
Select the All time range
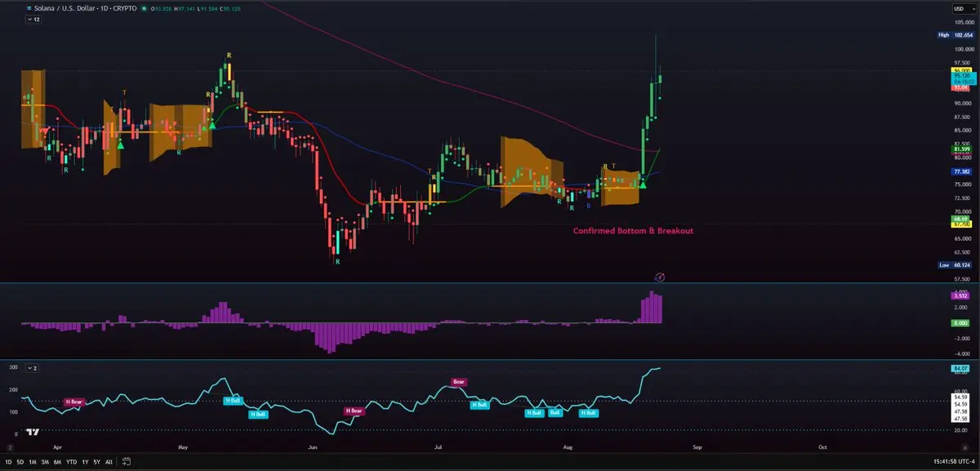click(x=109, y=461)
